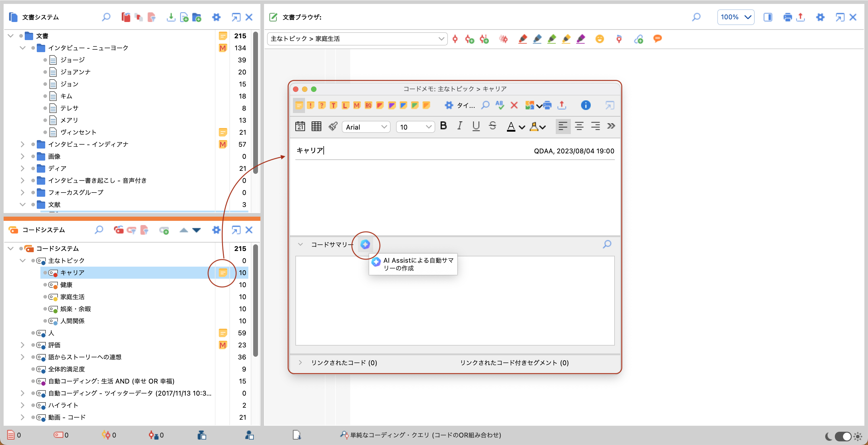This screenshot has width=868, height=445.
Task: Toggle left text alignment button
Action: 562,126
